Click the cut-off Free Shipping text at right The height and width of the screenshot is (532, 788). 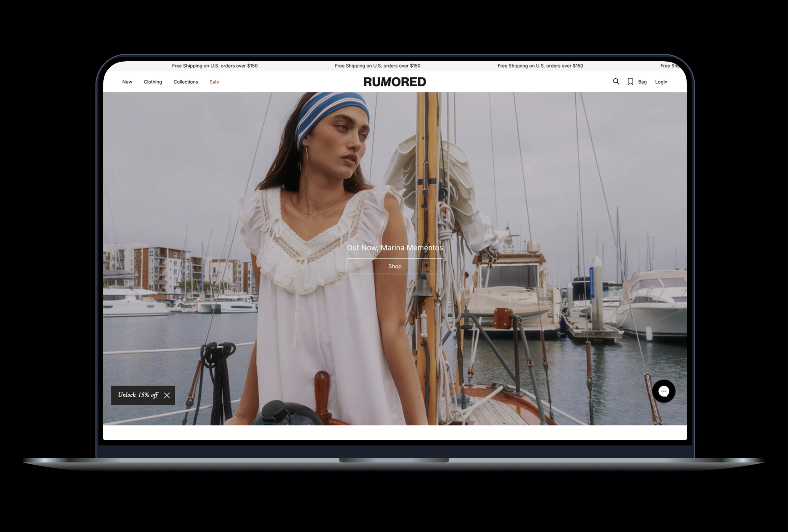click(x=669, y=66)
